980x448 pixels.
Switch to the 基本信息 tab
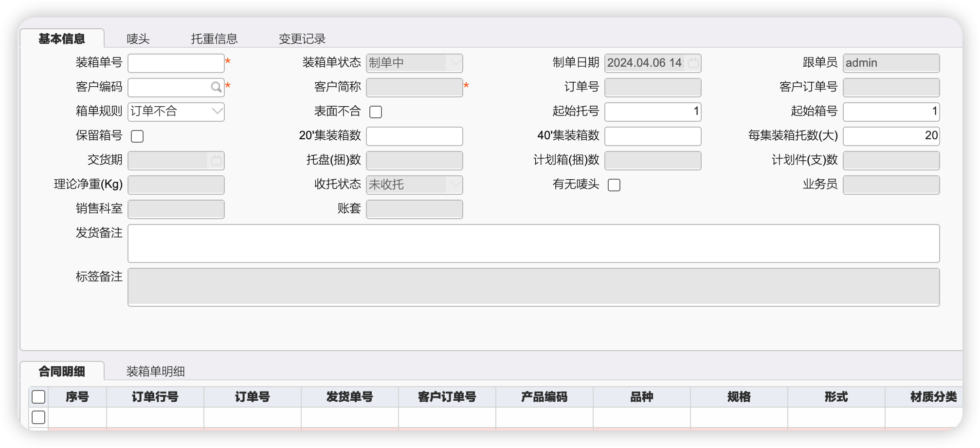coord(62,38)
